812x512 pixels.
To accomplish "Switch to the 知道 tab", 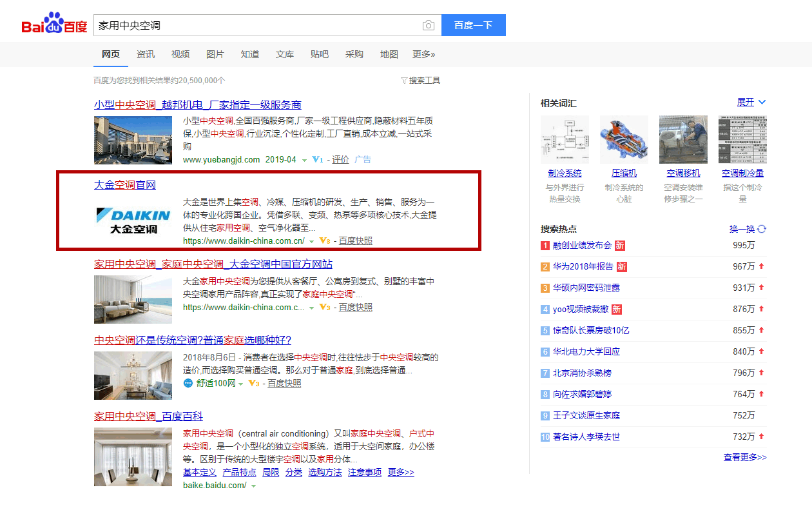I will [x=250, y=54].
